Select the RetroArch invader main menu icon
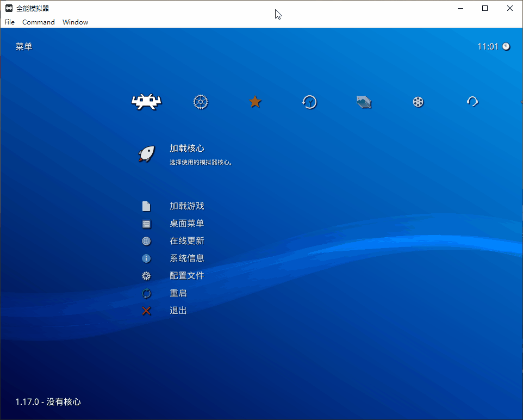This screenshot has height=420, width=523. click(x=146, y=102)
